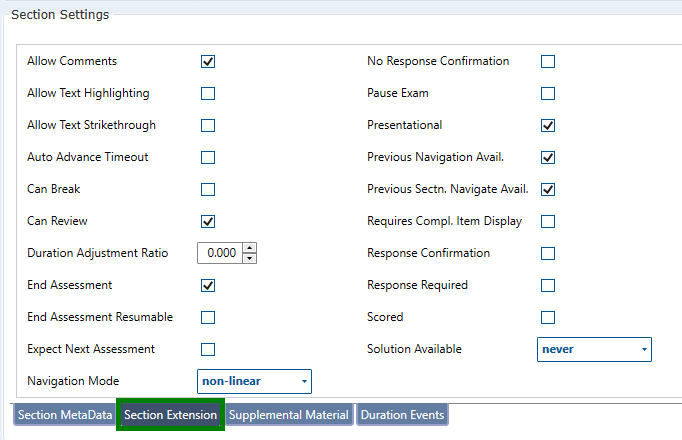Decrease Duration Adjustment Ratio with down arrow
682x440 pixels.
point(249,258)
